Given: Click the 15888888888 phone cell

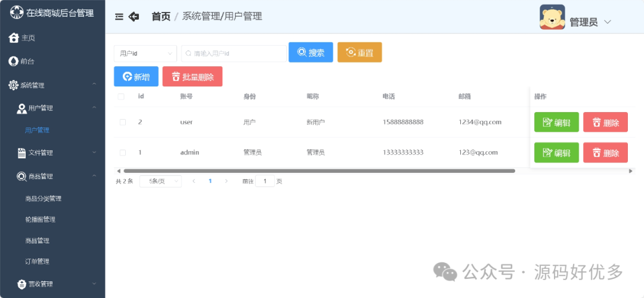Looking at the screenshot, I should tap(403, 122).
